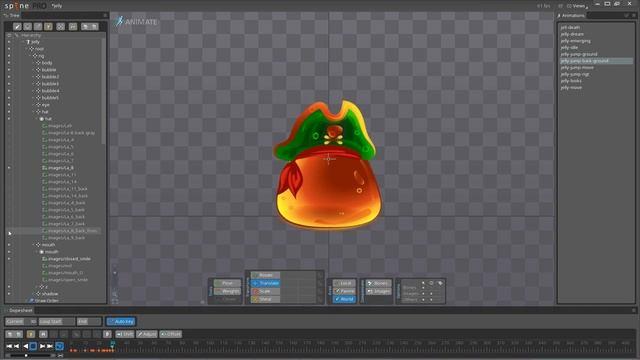Image resolution: width=640 pixels, height=360 pixels.
Task: Click the Offset button in Dopesheet
Action: click(x=171, y=334)
